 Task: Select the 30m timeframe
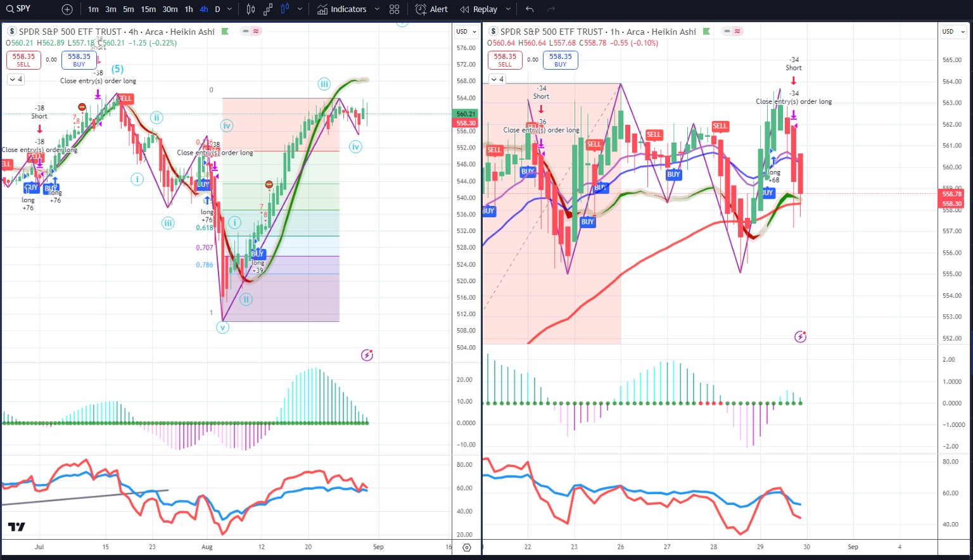point(170,10)
